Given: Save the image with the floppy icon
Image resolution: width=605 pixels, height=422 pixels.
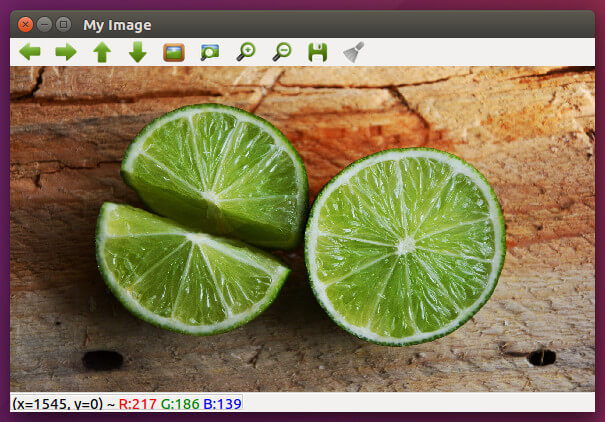Looking at the screenshot, I should click(x=318, y=52).
